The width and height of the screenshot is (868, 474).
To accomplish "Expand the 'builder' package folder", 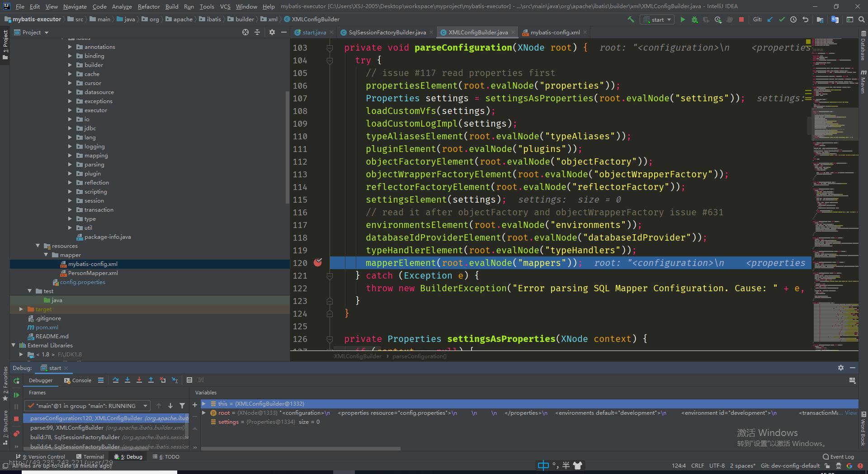I will click(x=70, y=65).
